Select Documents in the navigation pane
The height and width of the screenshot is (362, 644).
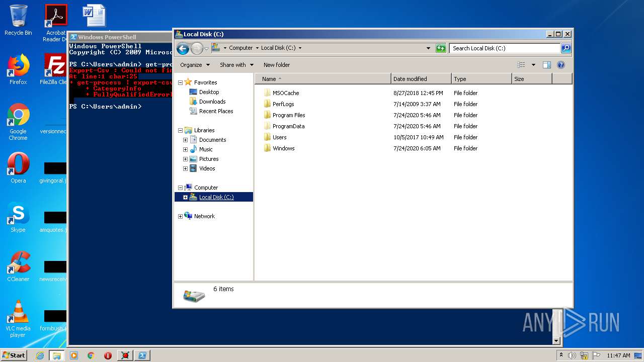pos(212,140)
